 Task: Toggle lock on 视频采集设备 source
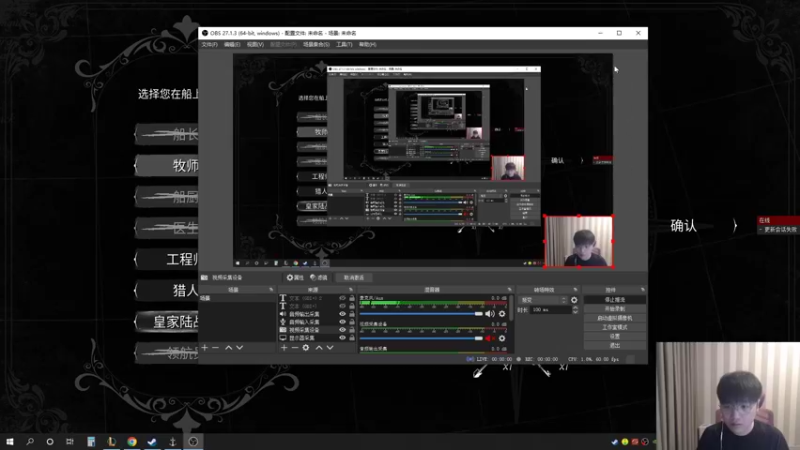(x=352, y=330)
